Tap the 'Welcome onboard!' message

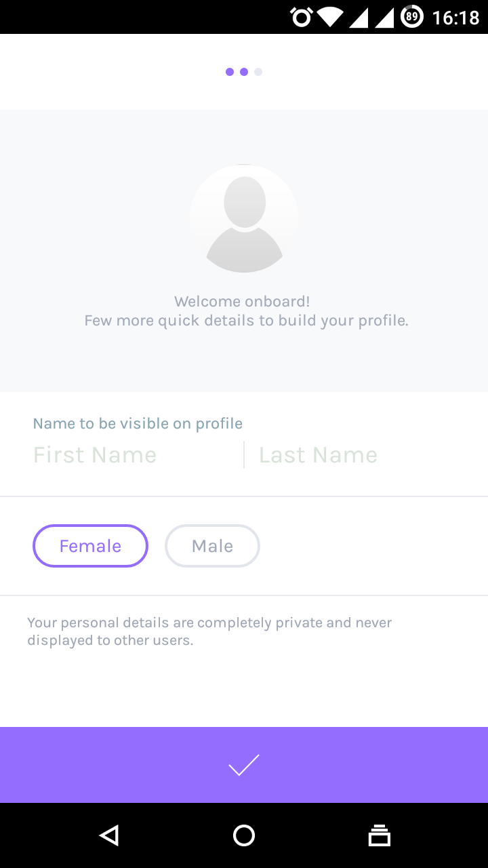[x=242, y=302]
